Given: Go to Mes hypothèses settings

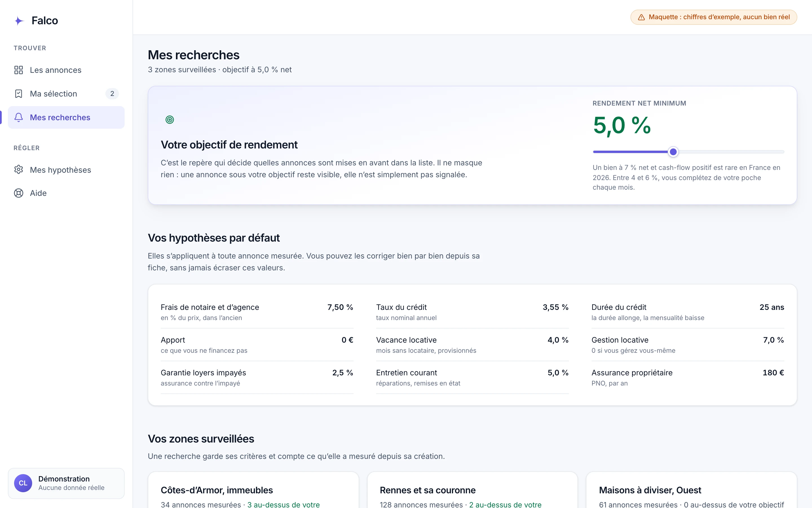Looking at the screenshot, I should [x=66, y=170].
